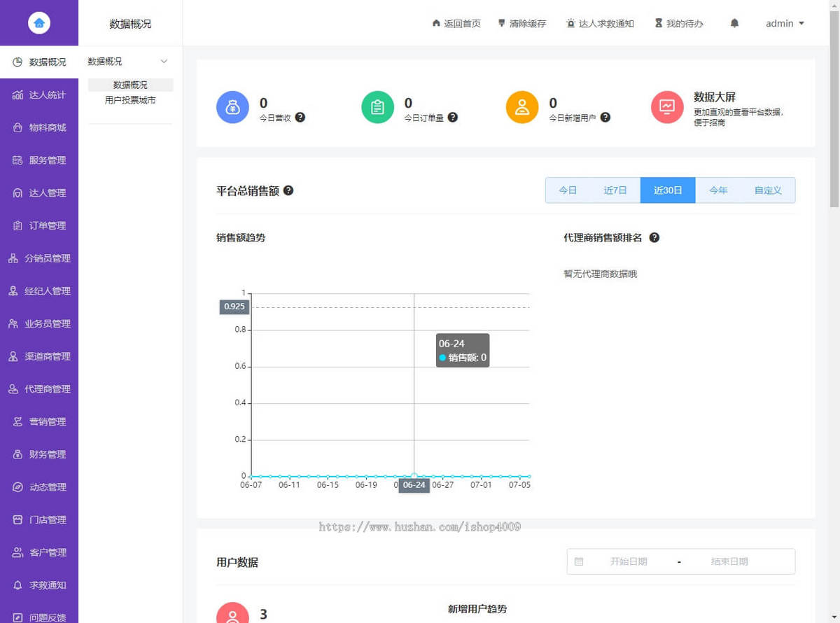
Task: Select the 近7日 time range tab
Action: [615, 190]
